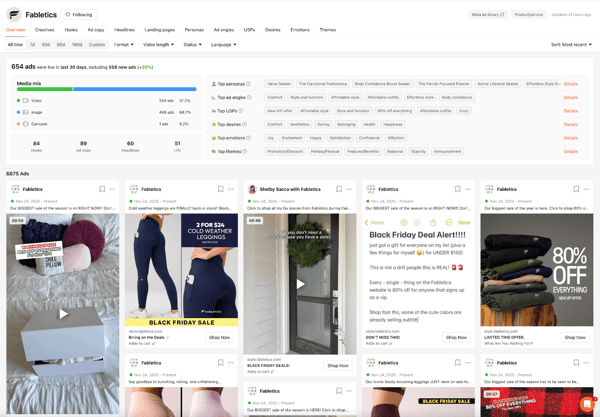Play the door wreath video ad
The height and width of the screenshot is (417, 600).
(300, 284)
